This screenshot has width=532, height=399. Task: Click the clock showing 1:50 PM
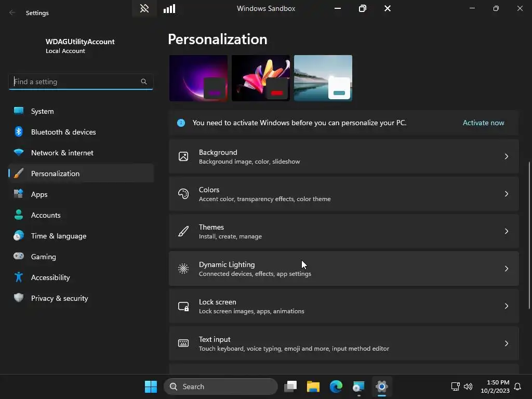[x=498, y=382]
